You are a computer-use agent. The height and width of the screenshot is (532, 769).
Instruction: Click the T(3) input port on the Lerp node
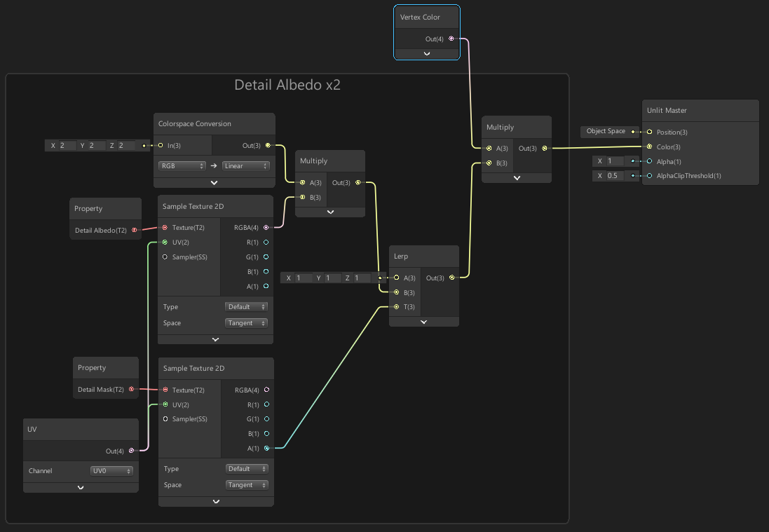tap(397, 306)
